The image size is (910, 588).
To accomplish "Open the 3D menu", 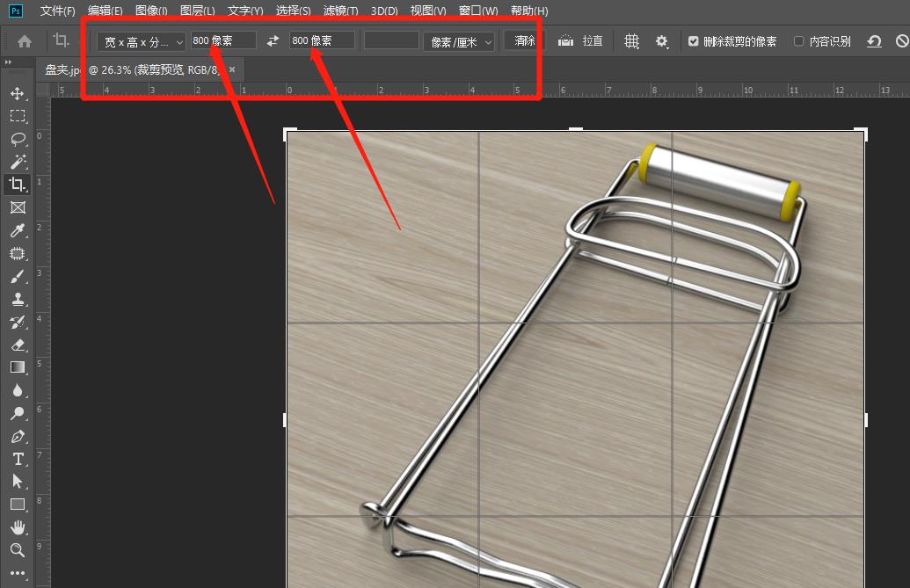I will 384,11.
